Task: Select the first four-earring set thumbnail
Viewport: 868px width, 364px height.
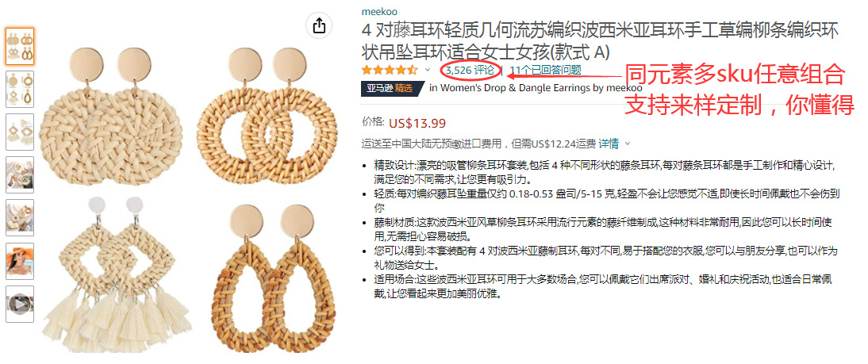Action: pyautogui.click(x=20, y=47)
